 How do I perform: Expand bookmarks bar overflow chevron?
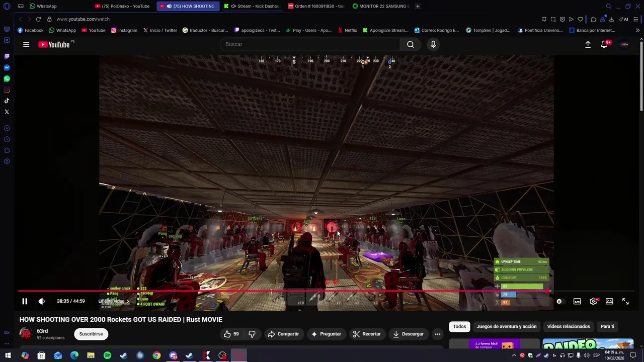point(637,30)
